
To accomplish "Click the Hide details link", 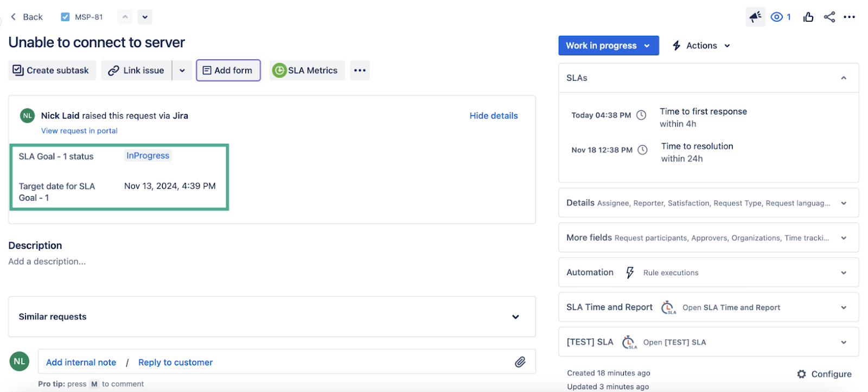I will point(493,116).
